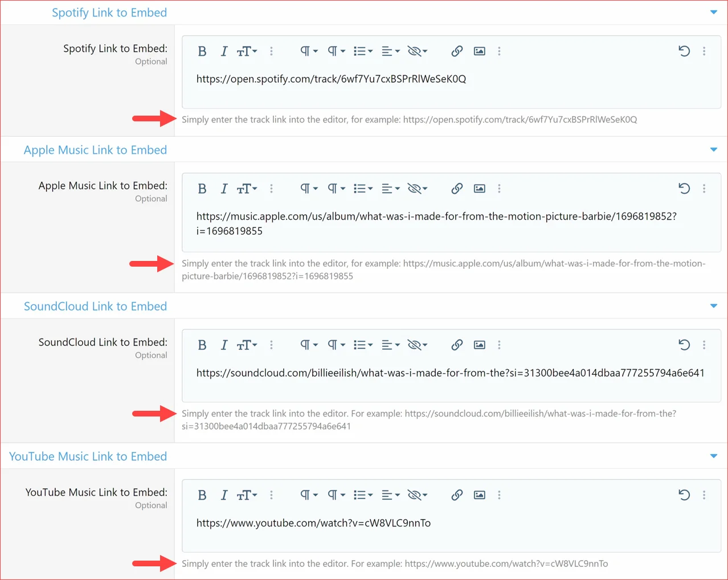The width and height of the screenshot is (728, 580).
Task: Apply italic in the YouTube Music editor
Action: click(x=224, y=495)
